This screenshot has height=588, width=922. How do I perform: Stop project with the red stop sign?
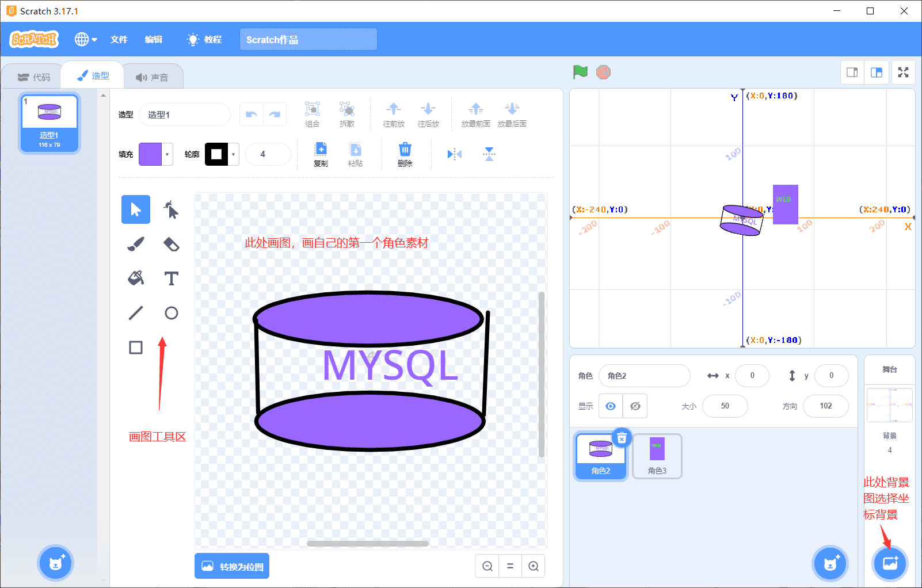[x=603, y=72]
